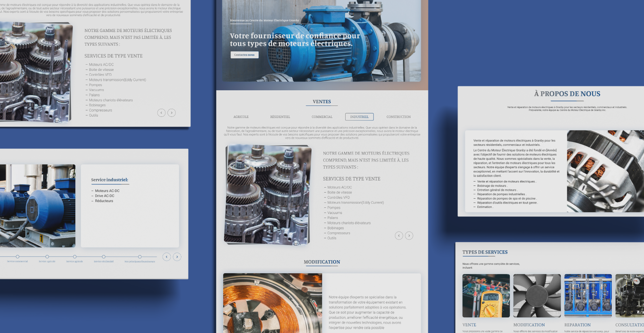Click next arrow beside the Outils list at the top left
Image resolution: width=644 pixels, height=333 pixels.
(x=172, y=113)
